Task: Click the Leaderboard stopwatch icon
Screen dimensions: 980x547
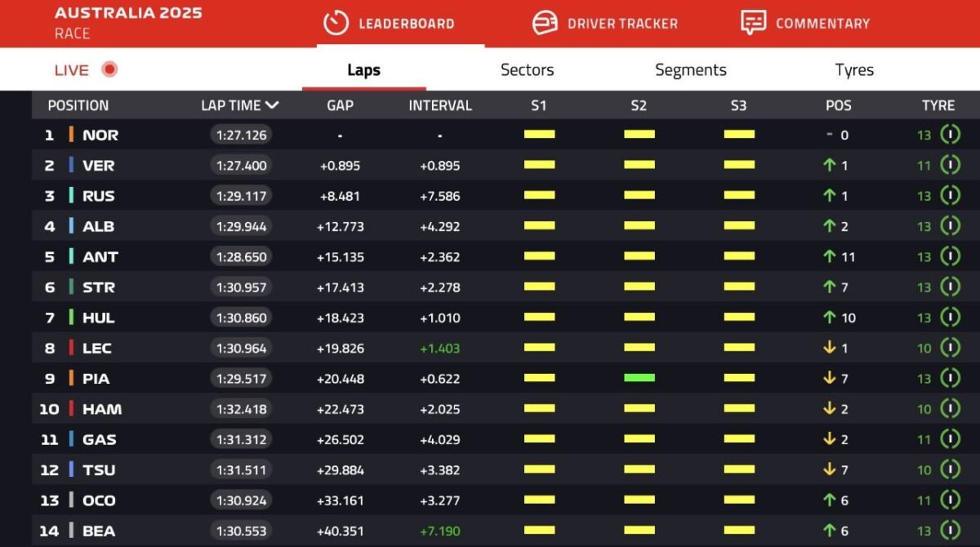Action: pyautogui.click(x=336, y=23)
